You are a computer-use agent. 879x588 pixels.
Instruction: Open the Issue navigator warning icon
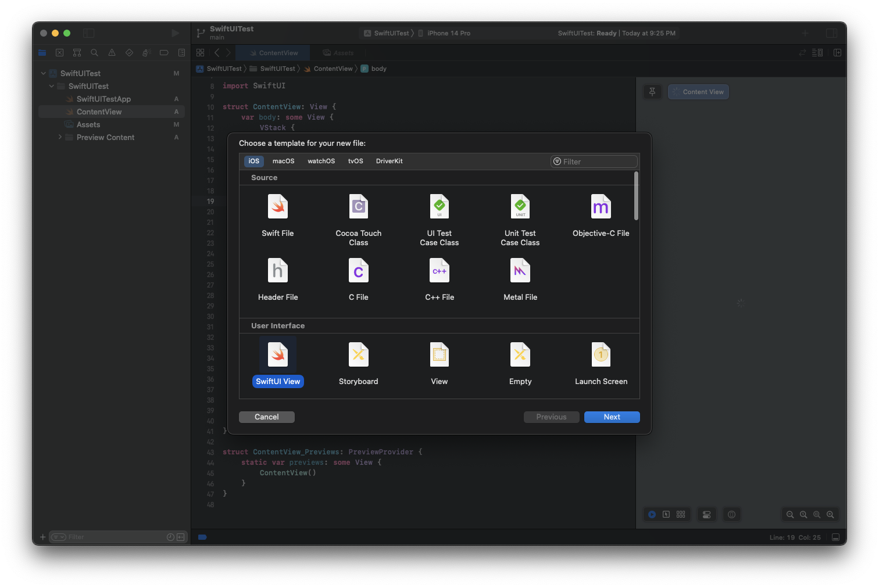pyautogui.click(x=112, y=53)
